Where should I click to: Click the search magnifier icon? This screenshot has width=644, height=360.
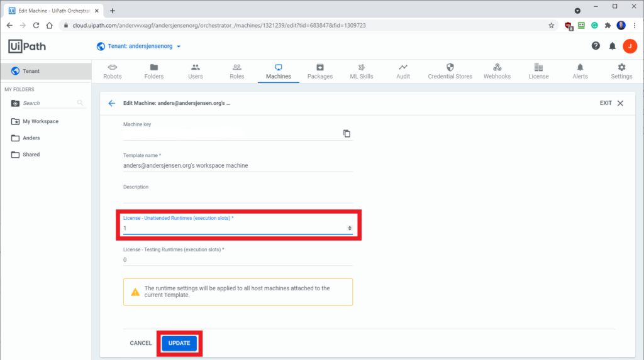(80, 102)
